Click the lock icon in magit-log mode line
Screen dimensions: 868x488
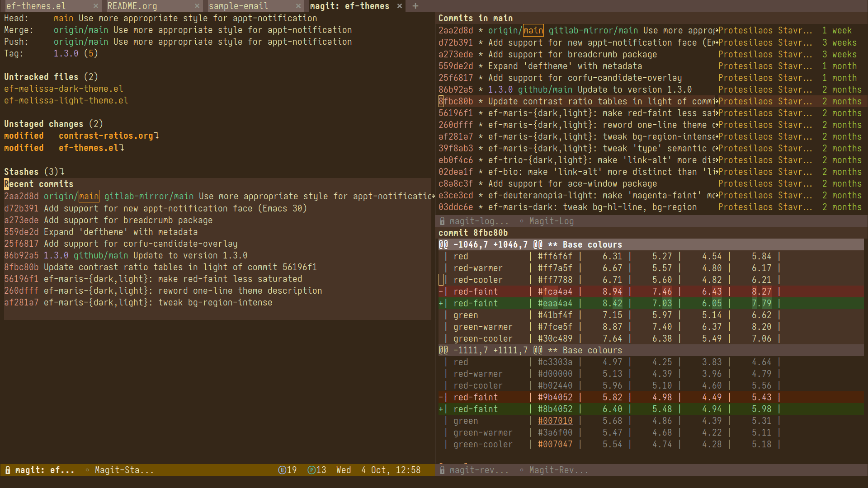click(x=442, y=221)
